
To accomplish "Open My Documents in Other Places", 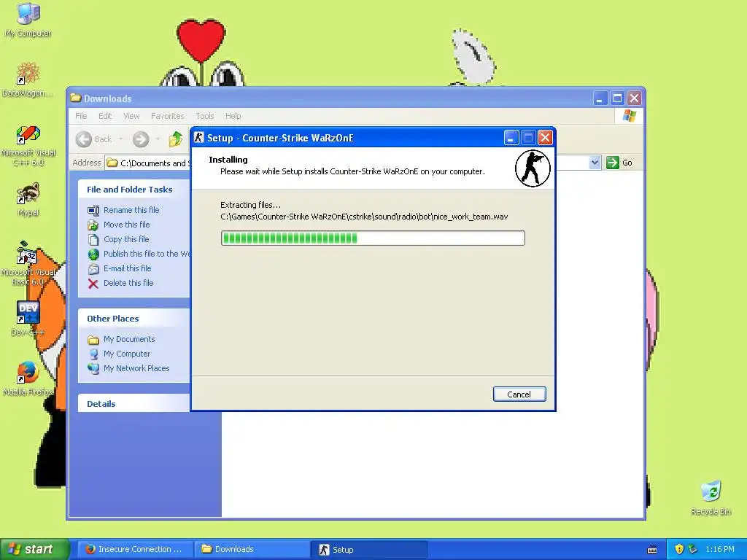I will [x=129, y=339].
